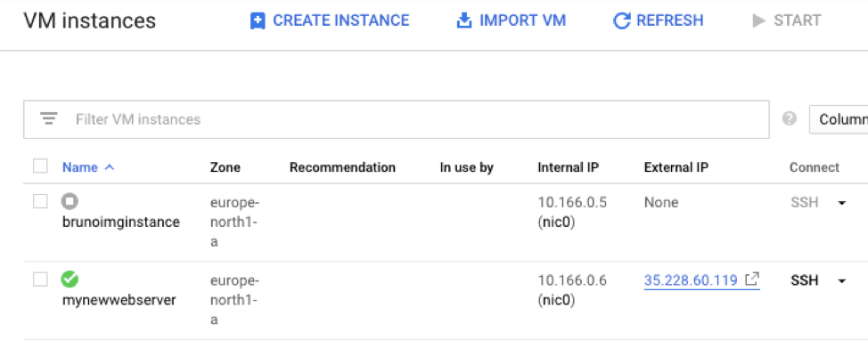Click the green running status icon for mynewwebserver
The width and height of the screenshot is (868, 356).
coord(70,279)
